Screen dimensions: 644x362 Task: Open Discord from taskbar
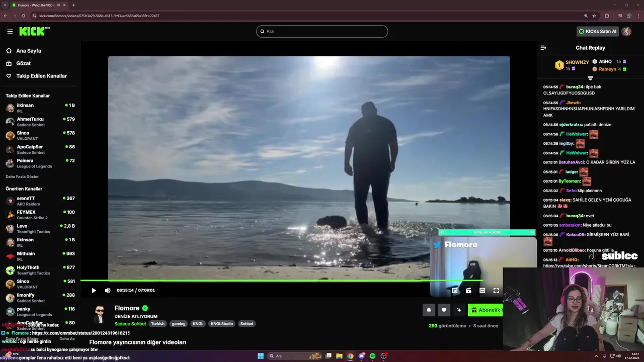361,356
